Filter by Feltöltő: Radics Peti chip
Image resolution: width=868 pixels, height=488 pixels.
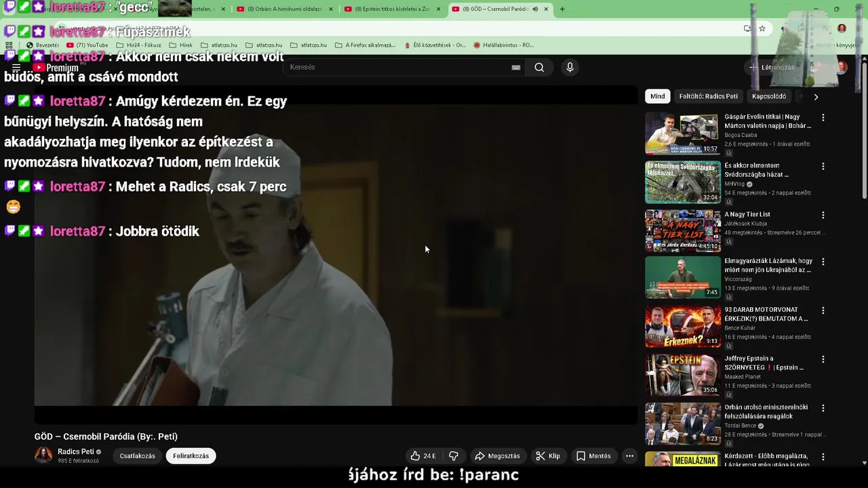coord(708,96)
